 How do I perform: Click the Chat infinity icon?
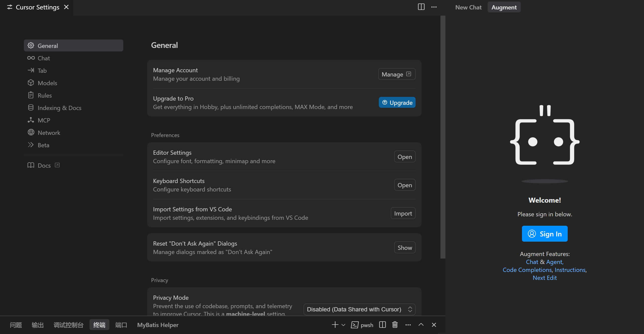(31, 58)
